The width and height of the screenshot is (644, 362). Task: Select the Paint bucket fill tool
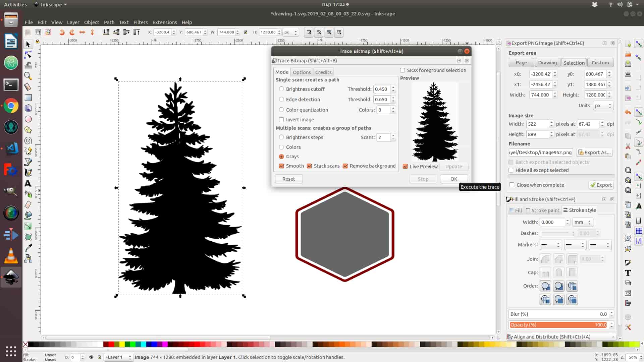[28, 216]
